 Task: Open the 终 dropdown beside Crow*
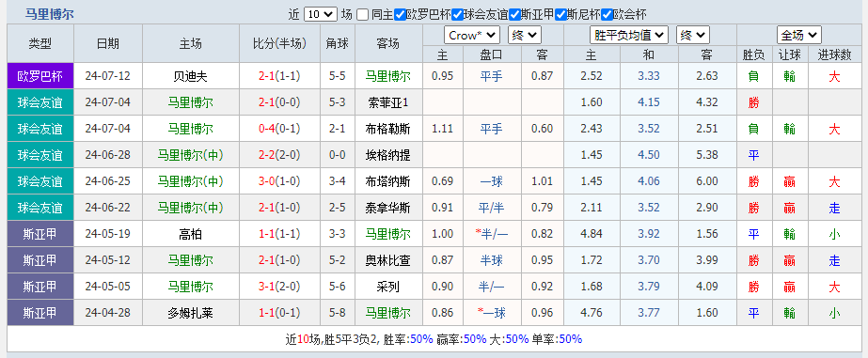tap(524, 36)
